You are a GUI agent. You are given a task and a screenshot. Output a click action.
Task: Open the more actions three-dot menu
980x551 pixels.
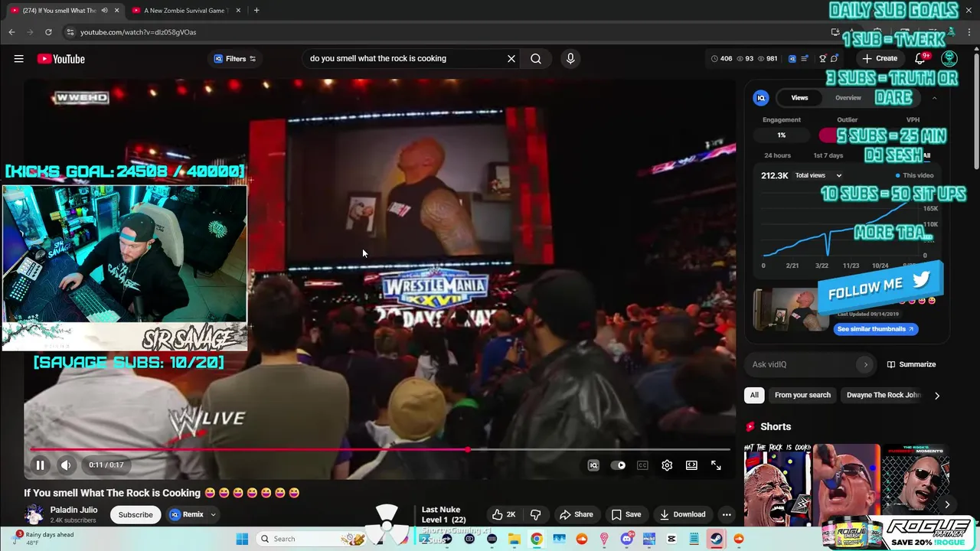pos(727,514)
